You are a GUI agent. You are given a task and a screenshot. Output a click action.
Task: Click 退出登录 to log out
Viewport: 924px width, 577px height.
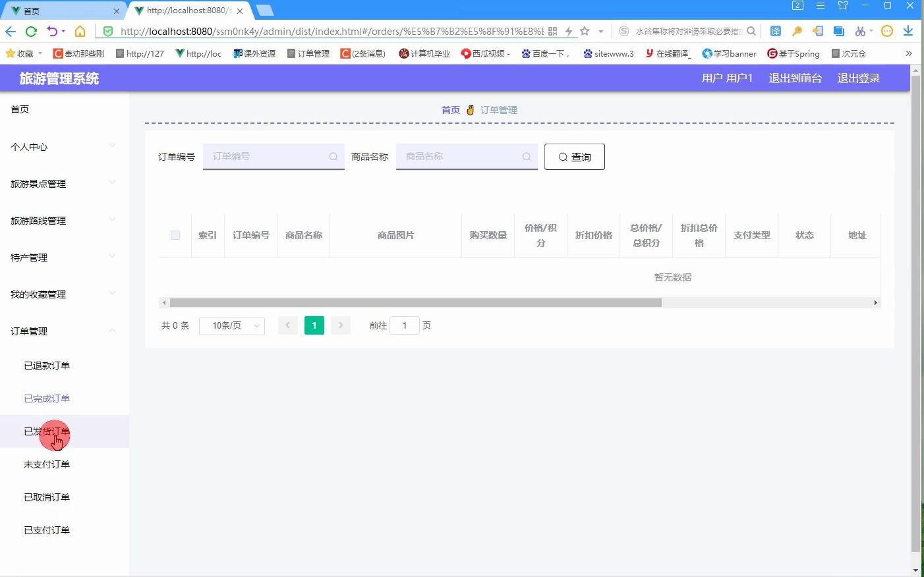click(x=859, y=78)
